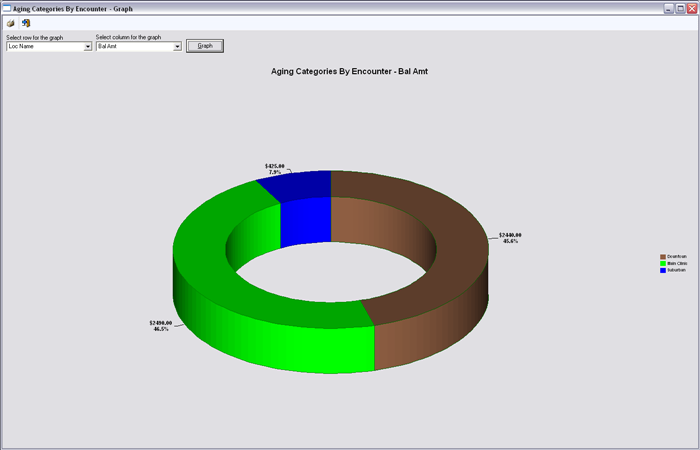Viewport: 700px width, 450px height.
Task: Click the $425.00 7.9% data label
Action: coord(275,169)
